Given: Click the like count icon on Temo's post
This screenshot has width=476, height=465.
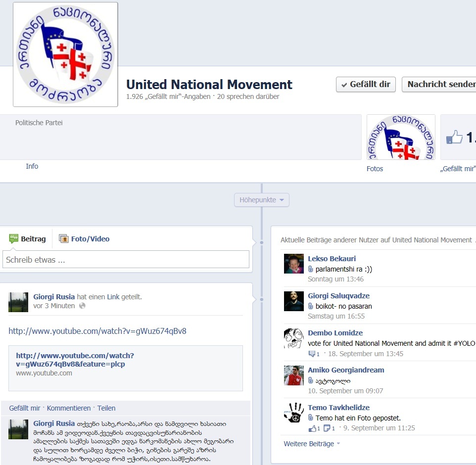Looking at the screenshot, I should [x=312, y=428].
